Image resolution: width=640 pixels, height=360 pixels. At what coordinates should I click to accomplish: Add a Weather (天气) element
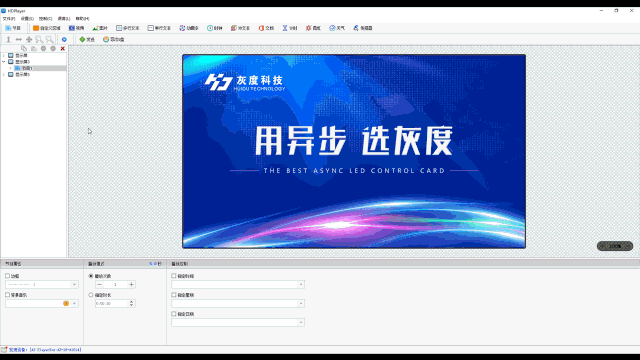click(337, 28)
